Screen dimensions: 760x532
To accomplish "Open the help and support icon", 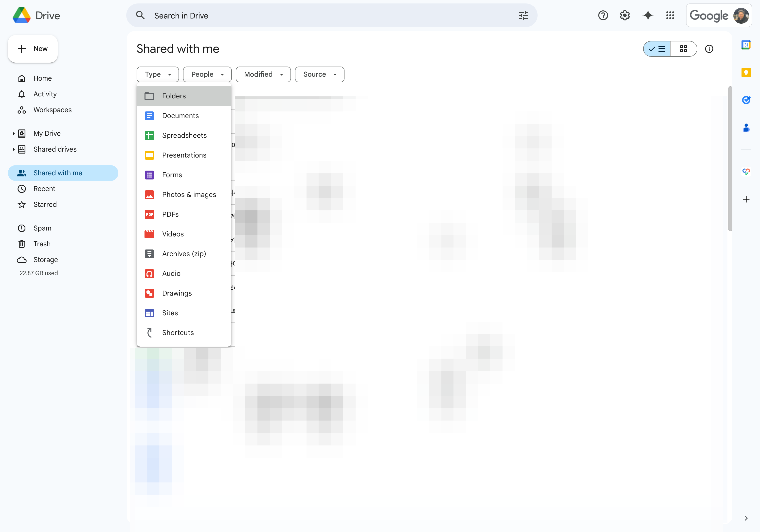I will coord(603,15).
